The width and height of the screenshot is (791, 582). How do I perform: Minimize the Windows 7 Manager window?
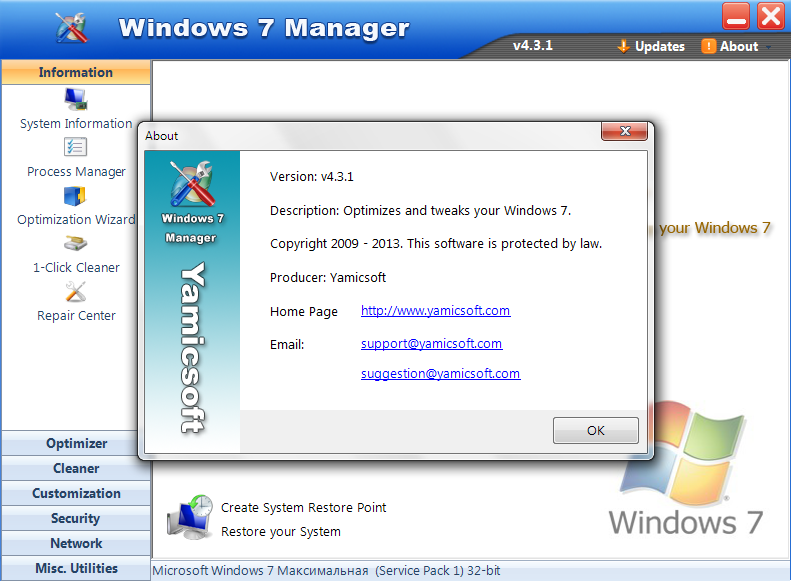pos(736,16)
